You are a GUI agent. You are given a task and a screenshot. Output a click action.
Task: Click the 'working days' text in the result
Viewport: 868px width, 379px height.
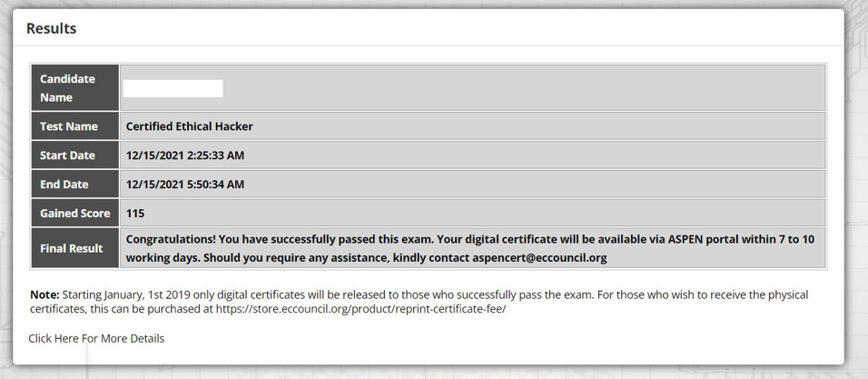pyautogui.click(x=162, y=258)
